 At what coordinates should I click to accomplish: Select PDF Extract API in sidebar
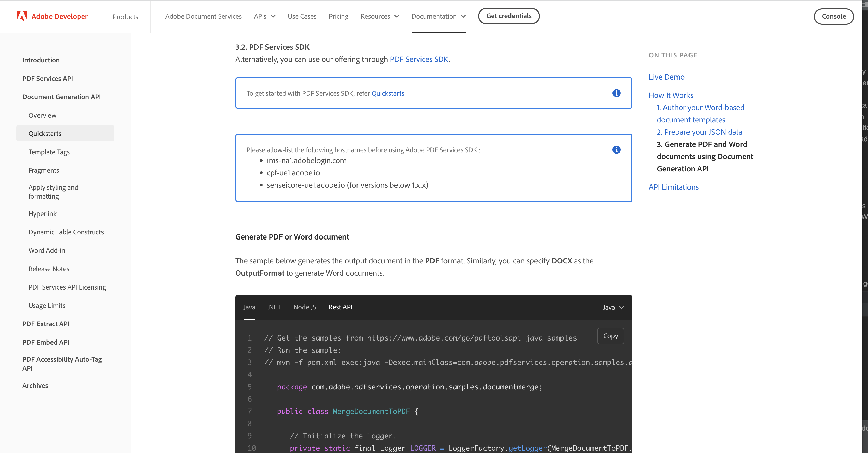pos(46,324)
